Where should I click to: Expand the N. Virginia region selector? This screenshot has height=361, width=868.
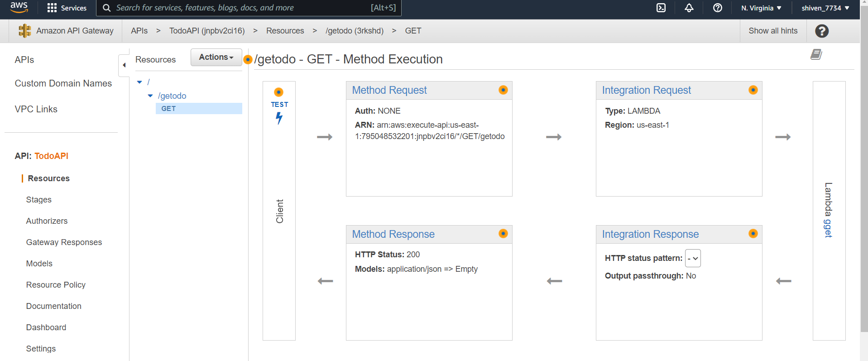761,8
